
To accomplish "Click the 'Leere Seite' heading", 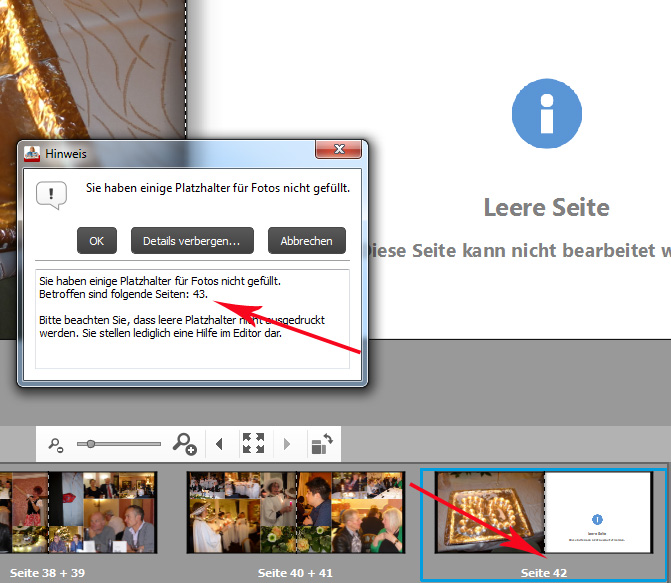I will (546, 208).
